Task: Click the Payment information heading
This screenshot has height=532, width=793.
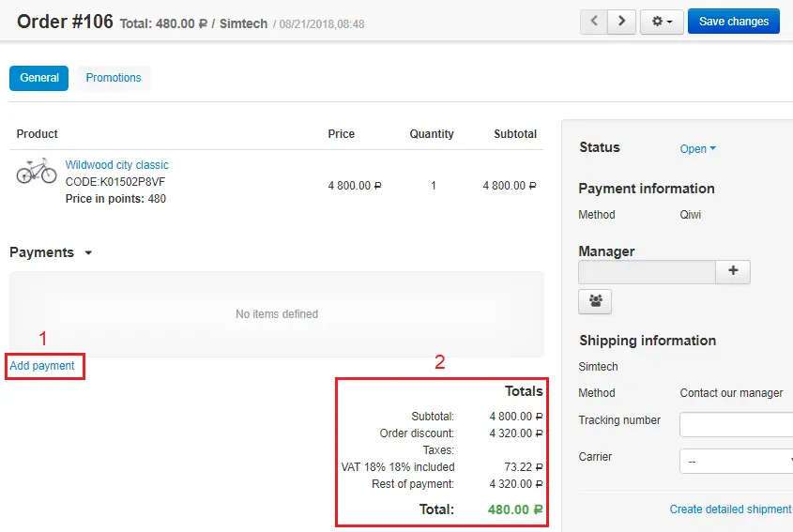Action: click(x=647, y=189)
